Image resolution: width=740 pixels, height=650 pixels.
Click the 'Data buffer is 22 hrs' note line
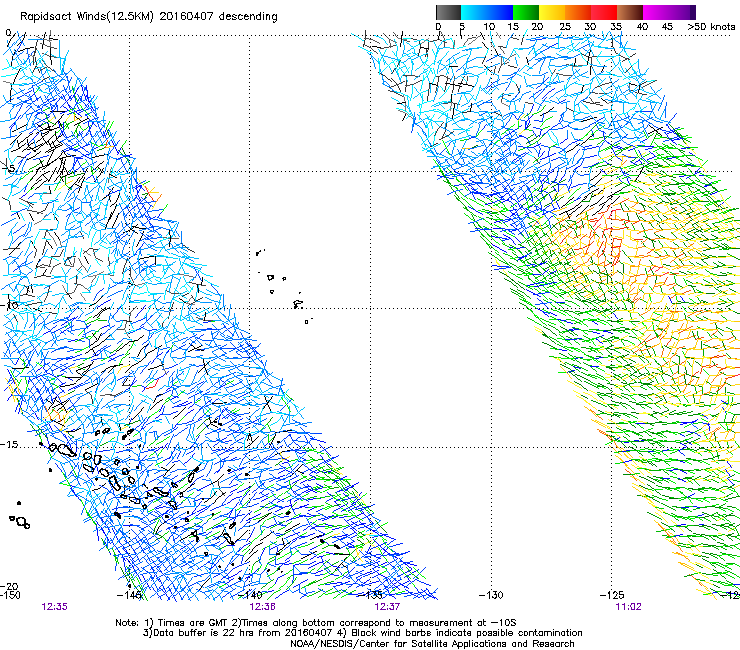[x=238, y=633]
